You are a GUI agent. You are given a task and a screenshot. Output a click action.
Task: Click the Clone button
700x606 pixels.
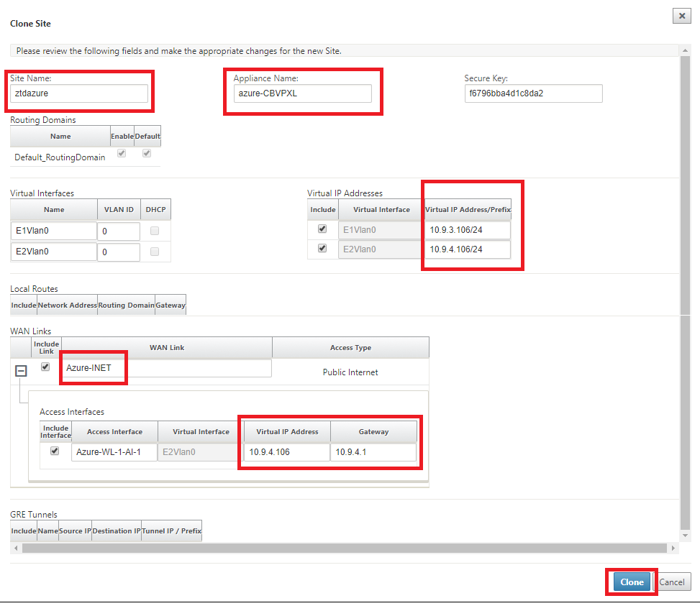pyautogui.click(x=632, y=582)
